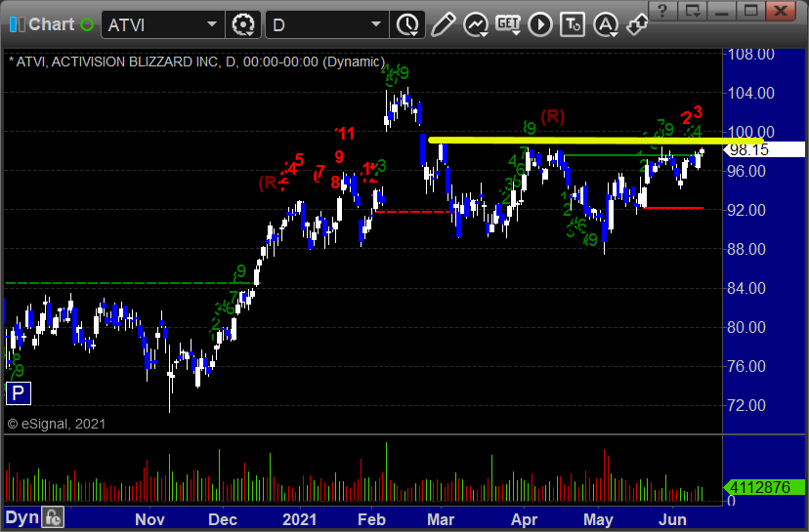809x532 pixels.
Task: Toggle the fc lock icon
Action: click(x=53, y=517)
